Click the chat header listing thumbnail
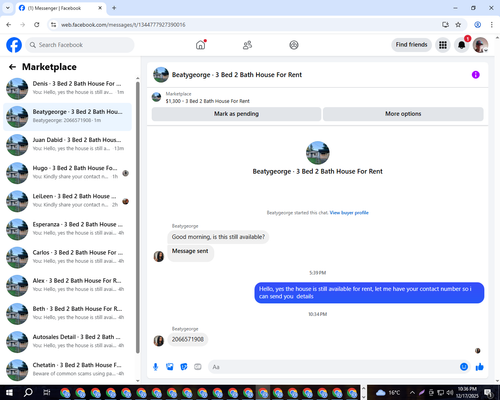Viewport: 500px width, 400px height. point(161,75)
